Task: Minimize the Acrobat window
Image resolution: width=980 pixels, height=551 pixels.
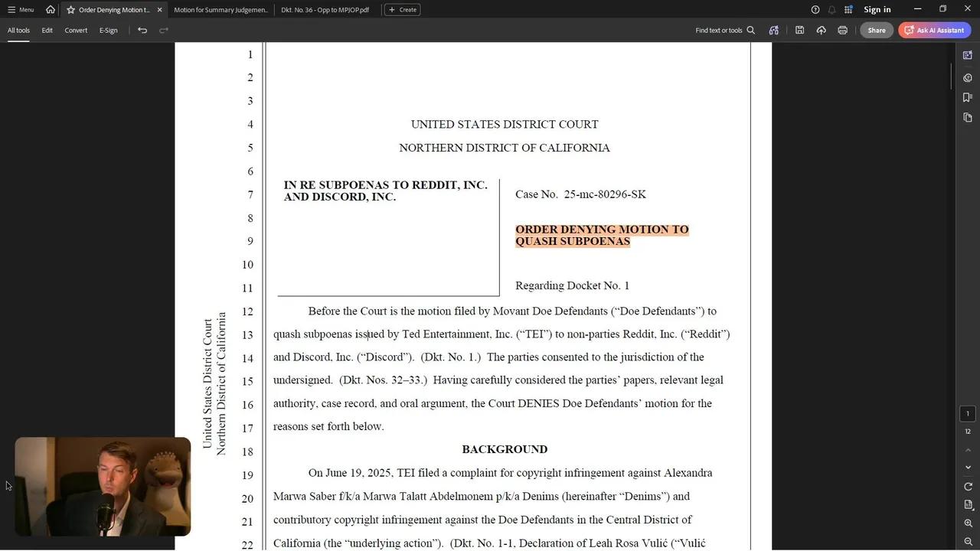Action: (917, 9)
